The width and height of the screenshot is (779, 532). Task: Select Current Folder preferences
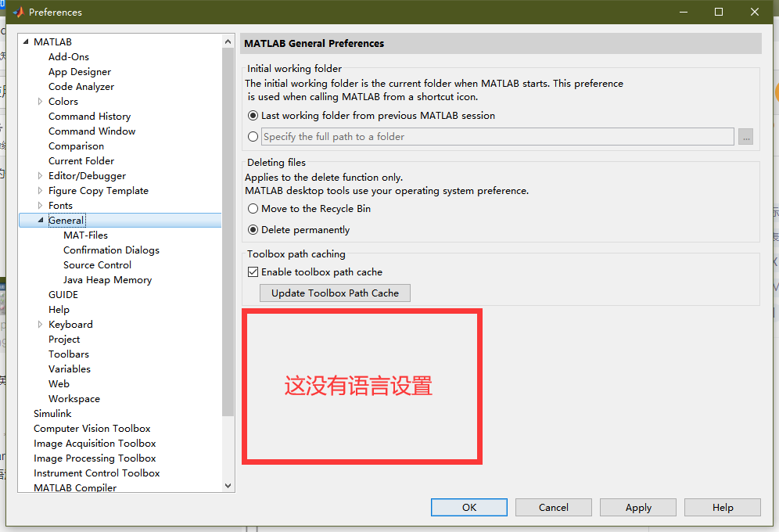click(x=81, y=161)
